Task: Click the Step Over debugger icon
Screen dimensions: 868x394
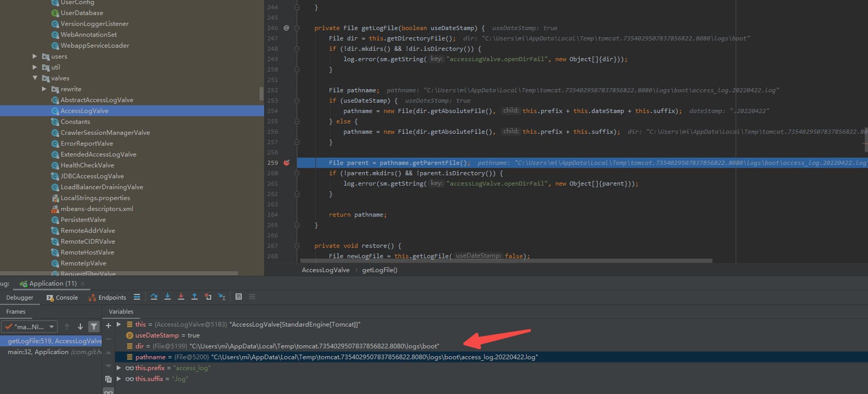Action: tap(154, 297)
